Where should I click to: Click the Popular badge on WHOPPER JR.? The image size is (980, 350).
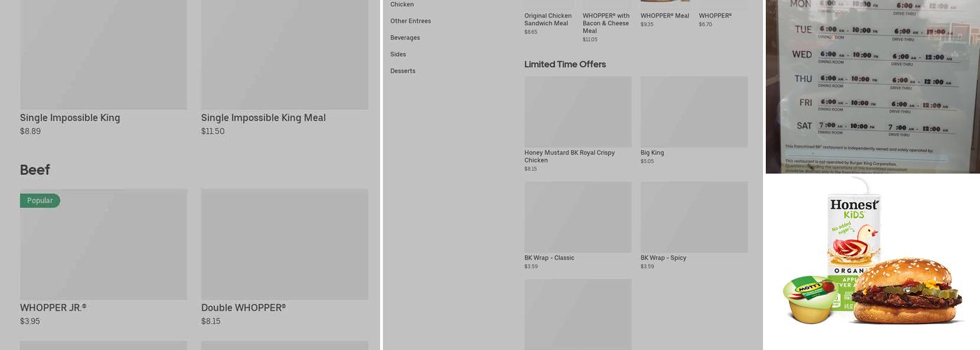click(40, 201)
